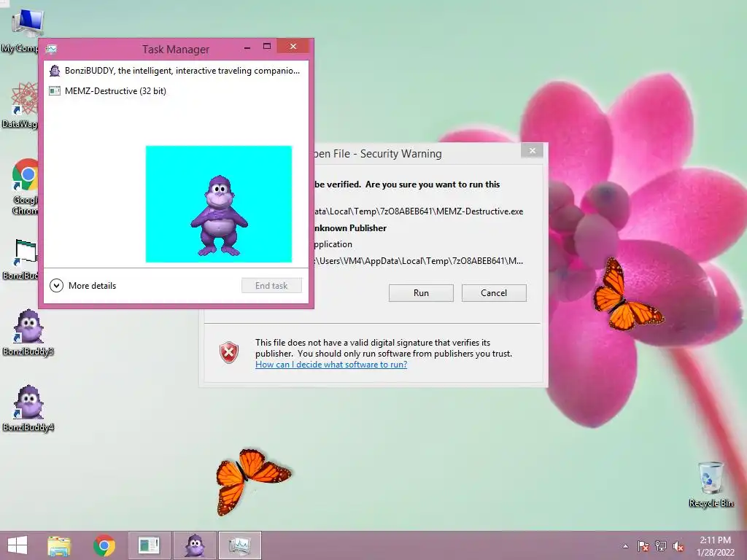The width and height of the screenshot is (747, 560).
Task: Maximize the Task Manager window
Action: [x=267, y=46]
